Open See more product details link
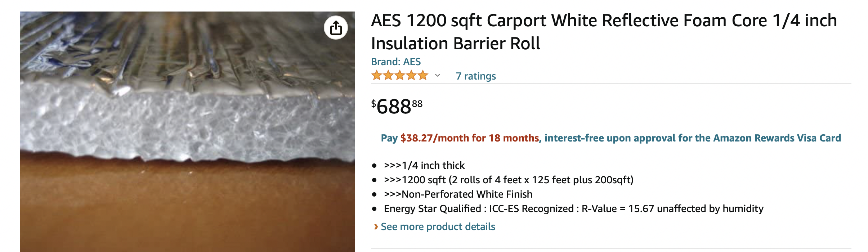868x252 pixels. (438, 227)
